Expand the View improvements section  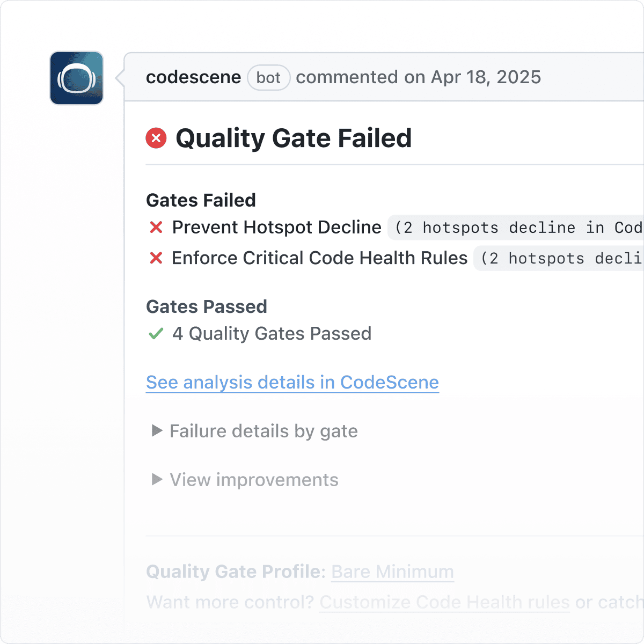(x=253, y=479)
